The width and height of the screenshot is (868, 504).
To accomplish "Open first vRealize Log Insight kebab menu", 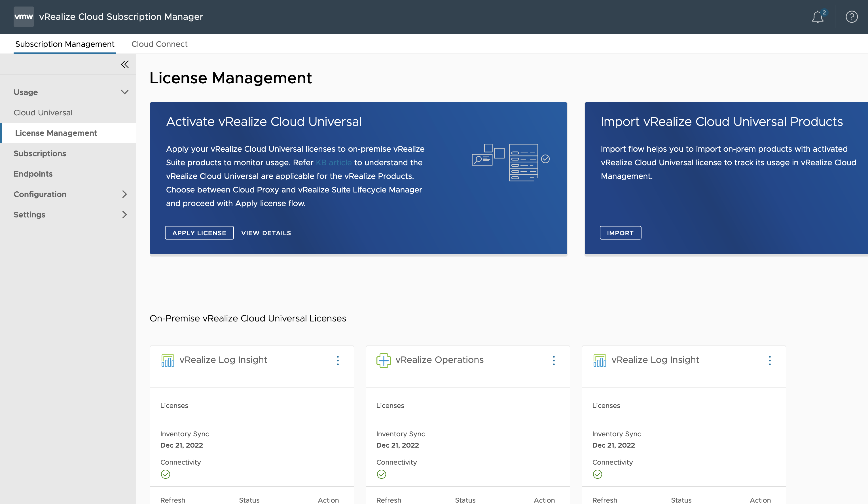I will tap(338, 360).
